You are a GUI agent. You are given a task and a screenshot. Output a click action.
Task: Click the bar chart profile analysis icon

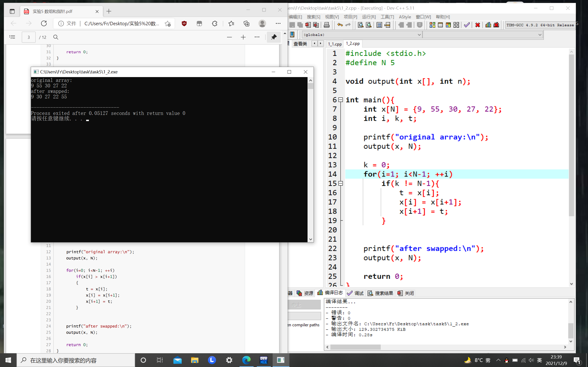click(488, 25)
